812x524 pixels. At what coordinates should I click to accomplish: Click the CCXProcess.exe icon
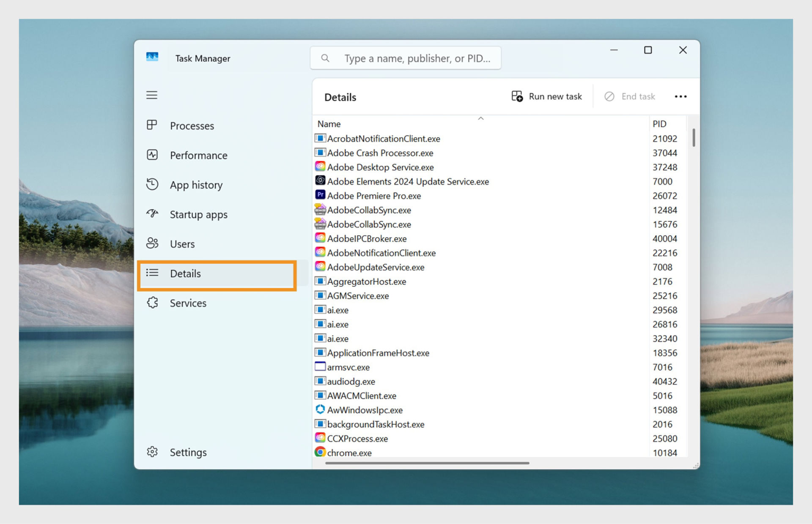coord(321,437)
